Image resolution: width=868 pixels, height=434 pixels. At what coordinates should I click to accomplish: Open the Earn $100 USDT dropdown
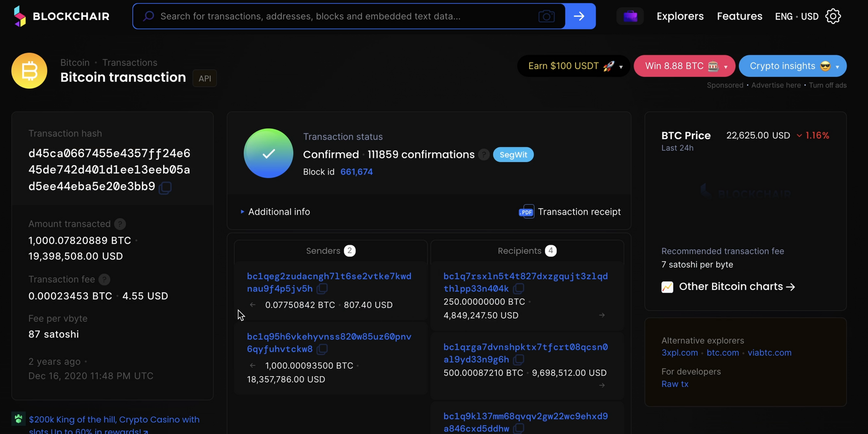[574, 66]
